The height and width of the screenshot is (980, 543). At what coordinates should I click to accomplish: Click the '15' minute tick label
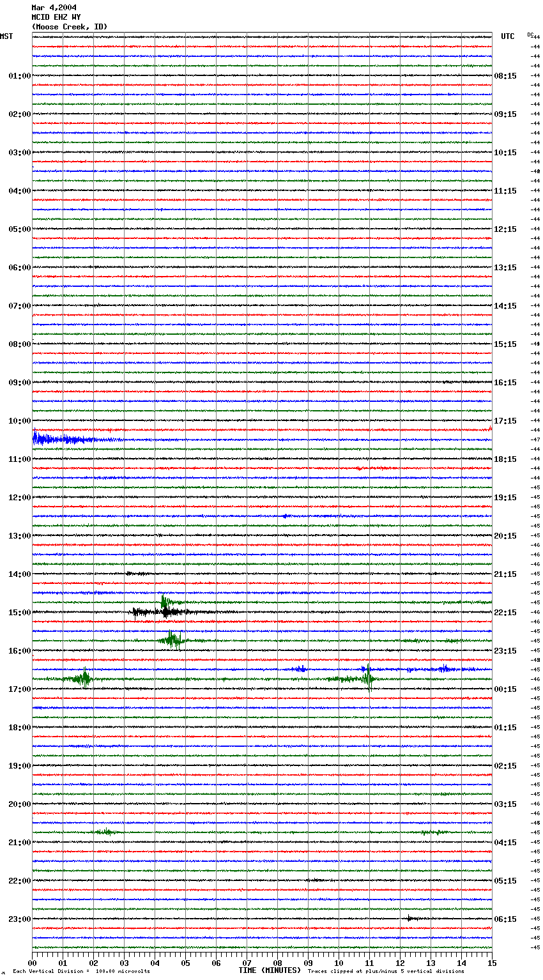pos(492,963)
